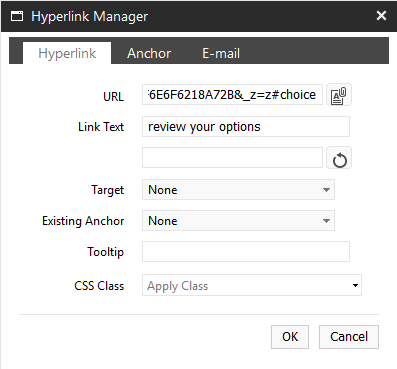Viewport: 397px width, 369px height.
Task: Confirm with the OK button
Action: [x=290, y=337]
